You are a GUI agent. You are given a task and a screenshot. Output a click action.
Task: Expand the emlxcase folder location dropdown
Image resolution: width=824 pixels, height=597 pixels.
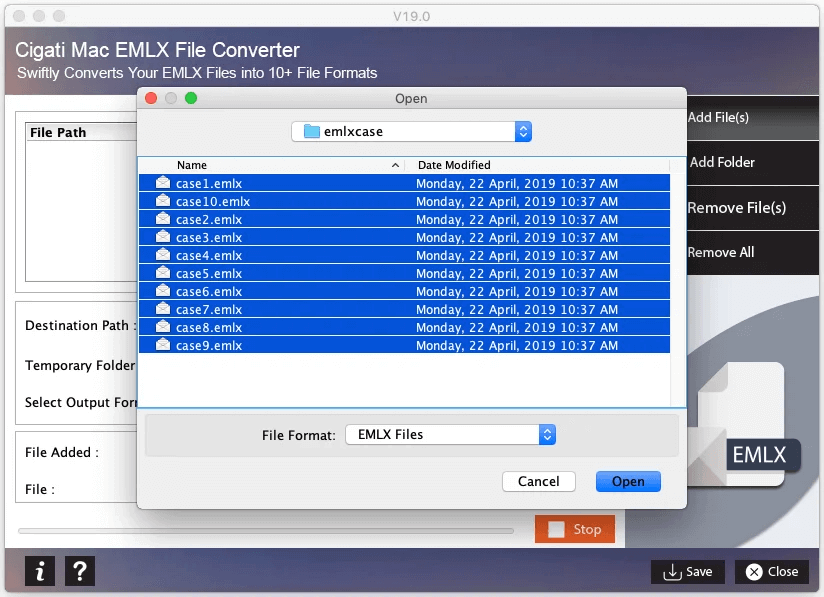(411, 131)
